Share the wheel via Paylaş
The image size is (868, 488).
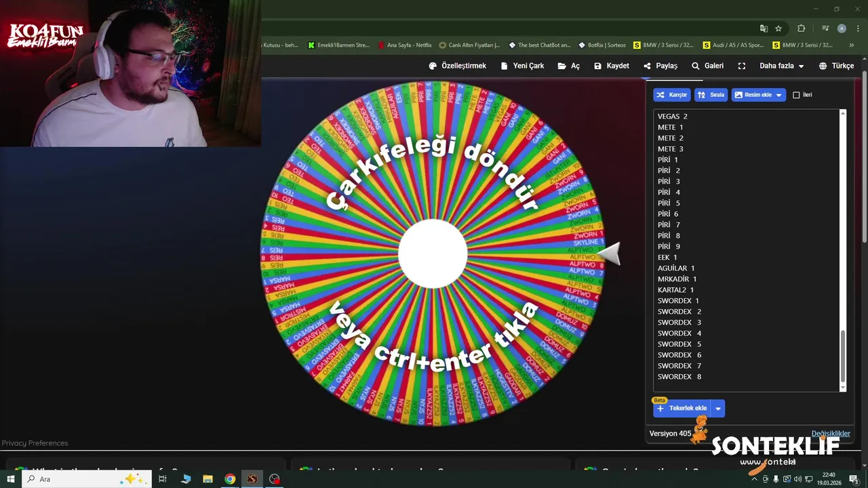660,66
